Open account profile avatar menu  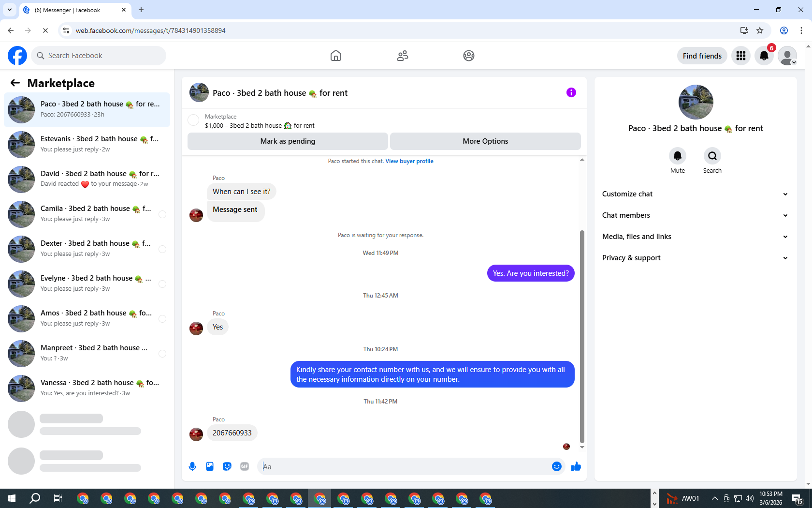[x=787, y=56]
